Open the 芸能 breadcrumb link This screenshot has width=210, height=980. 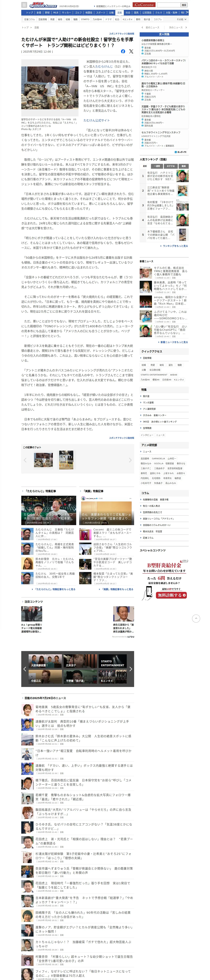coord(37,27)
